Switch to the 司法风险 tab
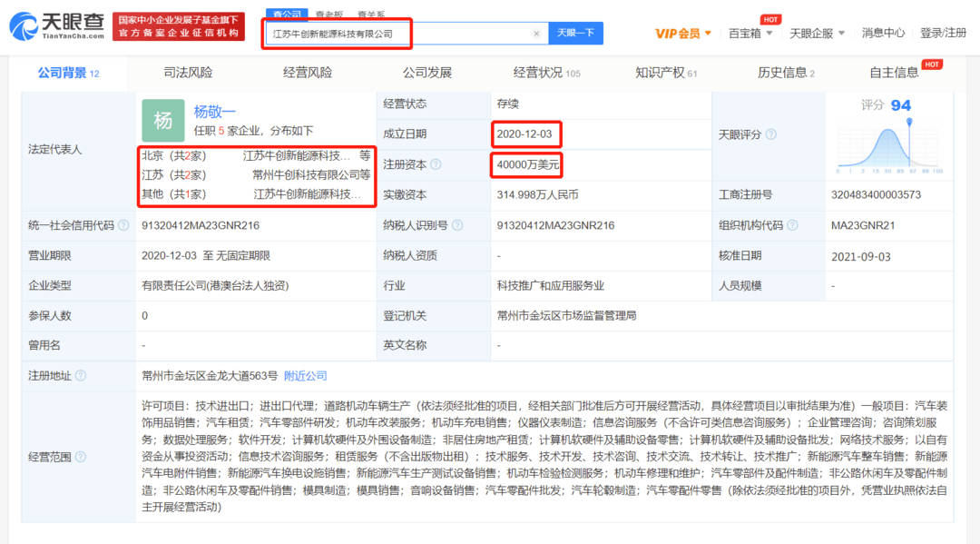The image size is (980, 544). click(188, 74)
